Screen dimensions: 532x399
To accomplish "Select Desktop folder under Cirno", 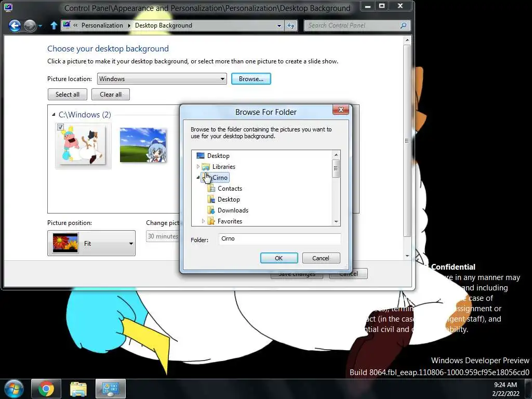I will point(229,199).
